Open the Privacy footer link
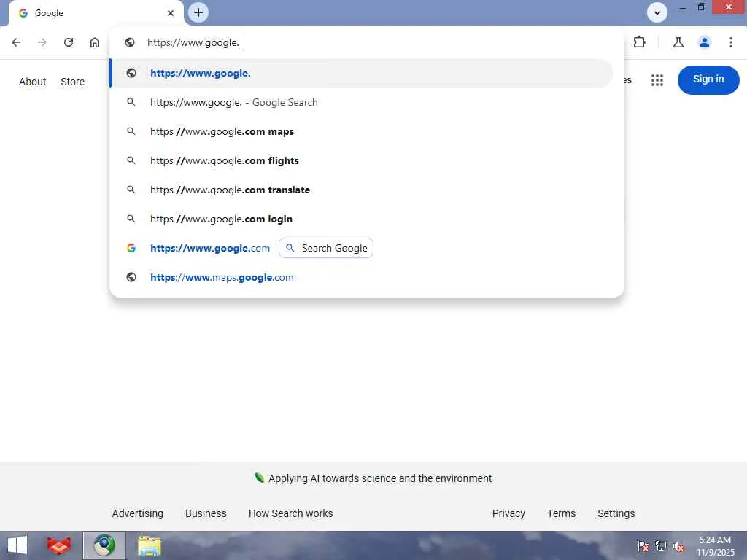 508,513
